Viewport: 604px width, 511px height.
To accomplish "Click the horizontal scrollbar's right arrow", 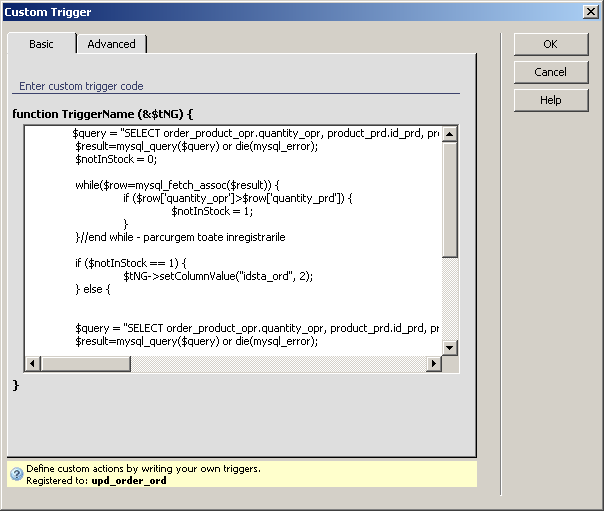I will click(432, 364).
